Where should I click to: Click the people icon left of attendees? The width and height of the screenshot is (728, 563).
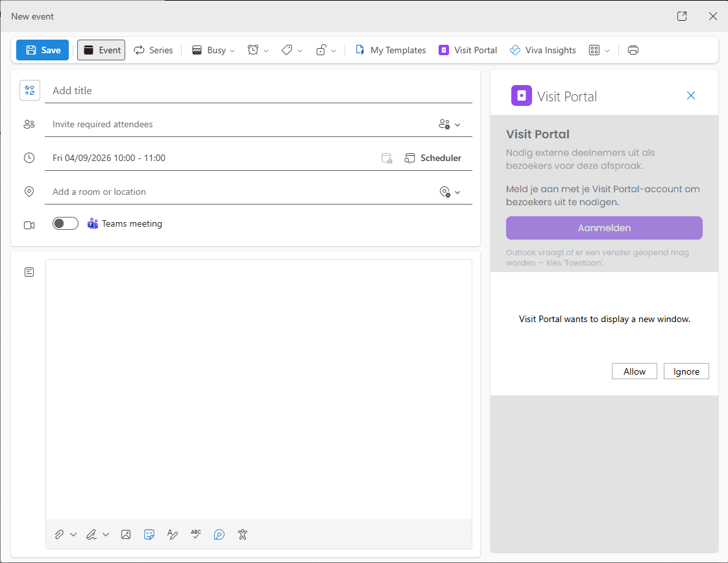pyautogui.click(x=29, y=125)
